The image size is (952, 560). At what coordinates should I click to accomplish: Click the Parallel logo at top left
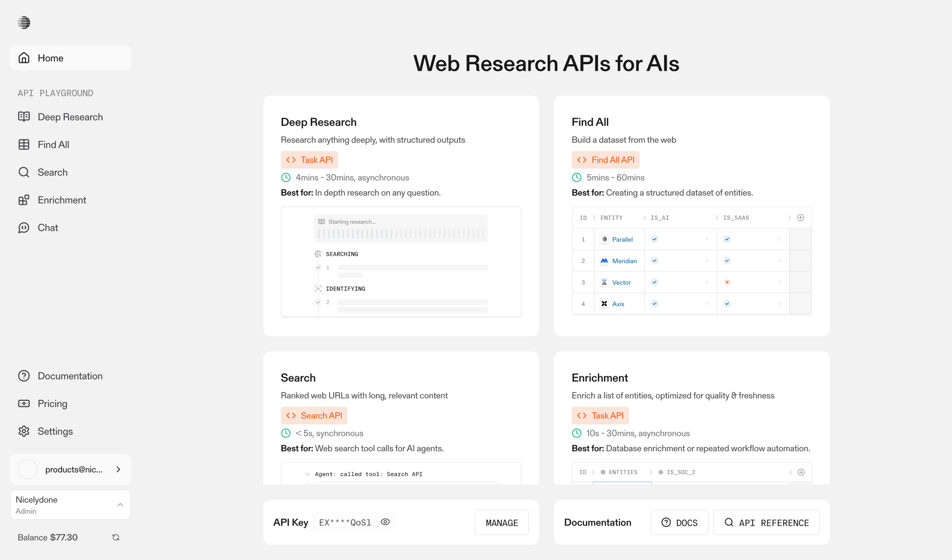click(24, 23)
